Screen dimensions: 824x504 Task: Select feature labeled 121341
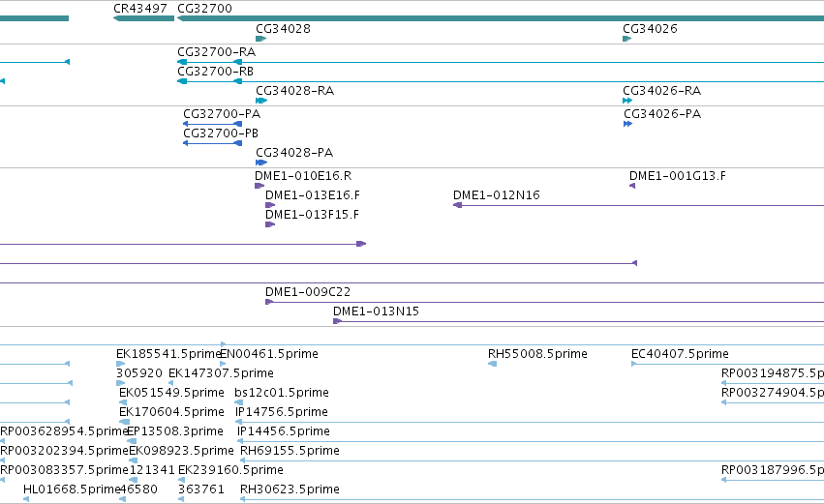tap(152, 470)
